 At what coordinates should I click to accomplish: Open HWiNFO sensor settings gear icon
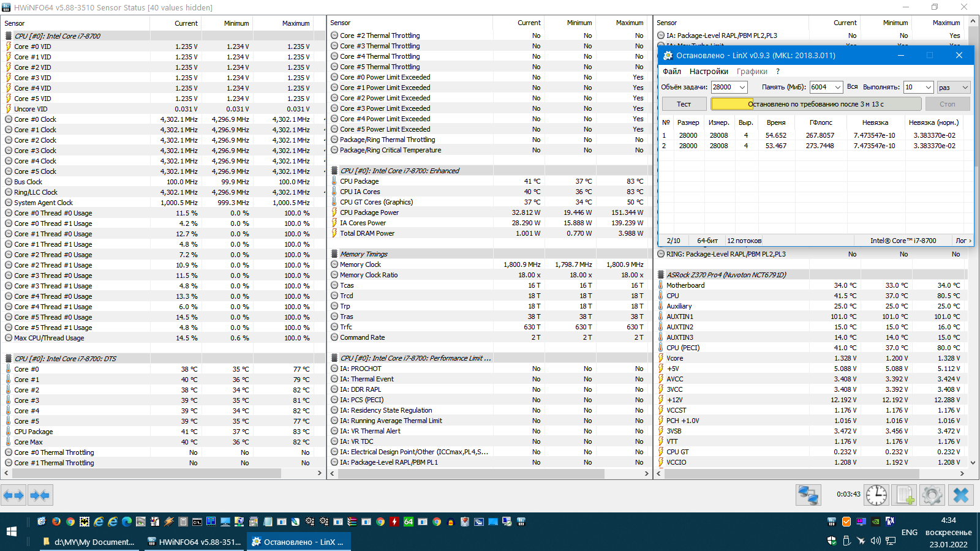click(x=932, y=495)
